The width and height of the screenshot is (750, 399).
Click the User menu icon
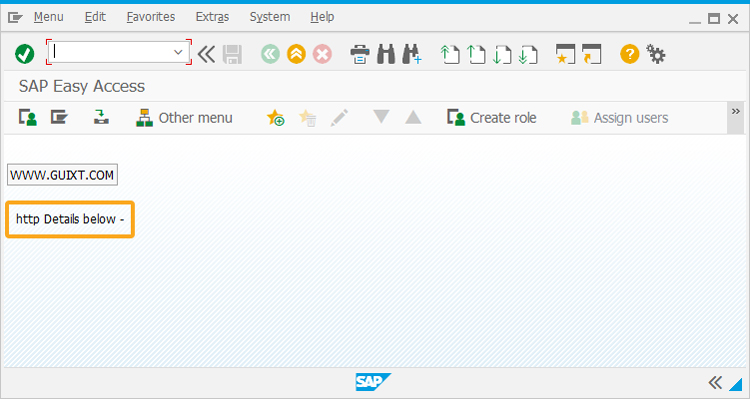tap(28, 117)
